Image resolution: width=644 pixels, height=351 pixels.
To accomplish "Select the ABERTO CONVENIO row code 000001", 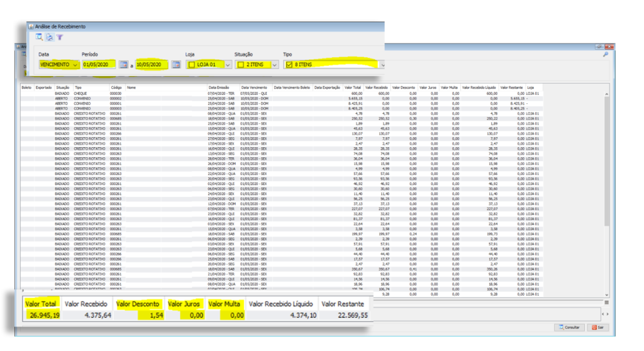I will point(282,104).
